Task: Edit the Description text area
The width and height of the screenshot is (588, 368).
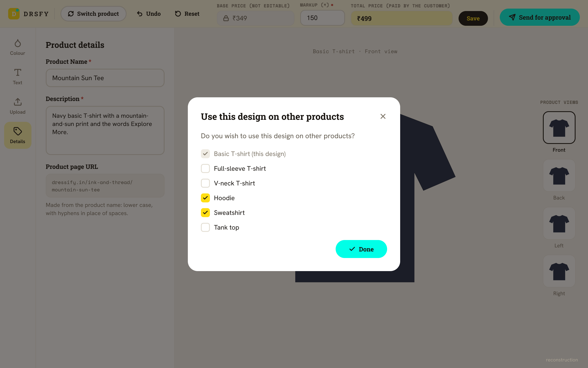Action: click(x=105, y=130)
